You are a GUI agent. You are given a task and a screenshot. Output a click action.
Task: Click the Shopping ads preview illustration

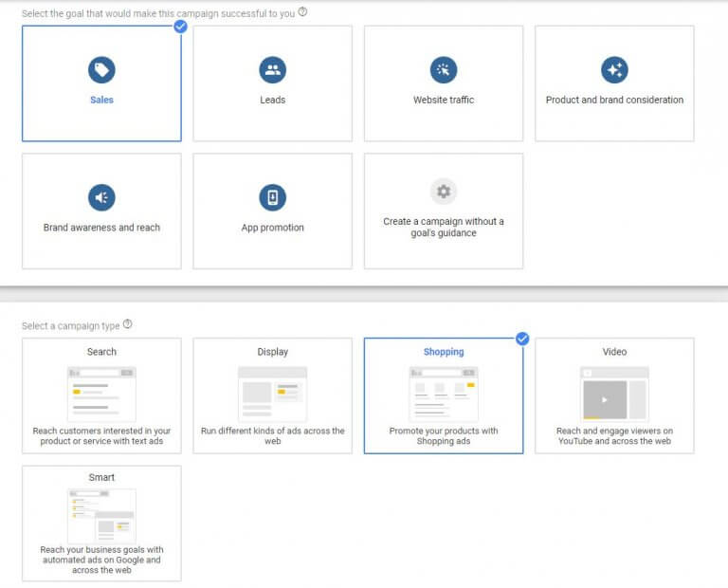pyautogui.click(x=443, y=394)
